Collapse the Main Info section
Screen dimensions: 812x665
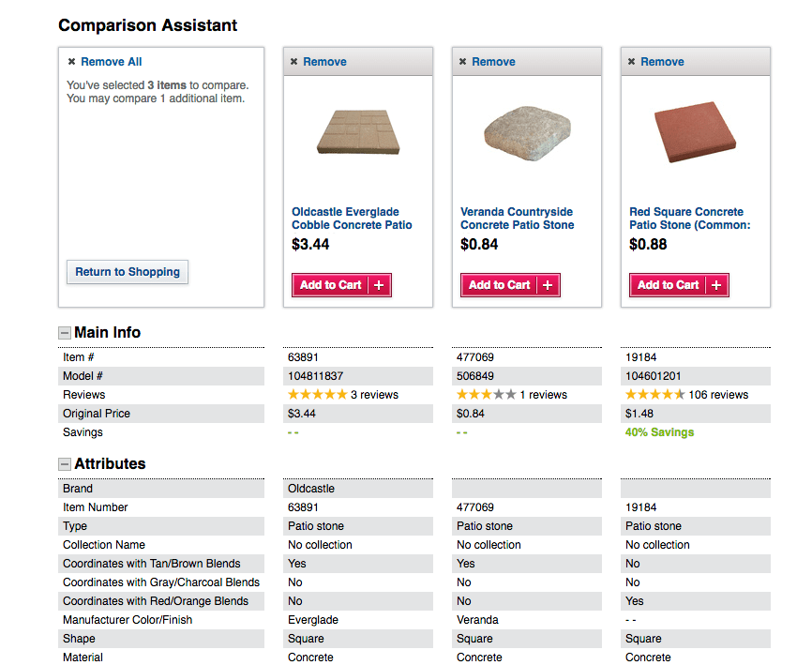click(x=64, y=332)
